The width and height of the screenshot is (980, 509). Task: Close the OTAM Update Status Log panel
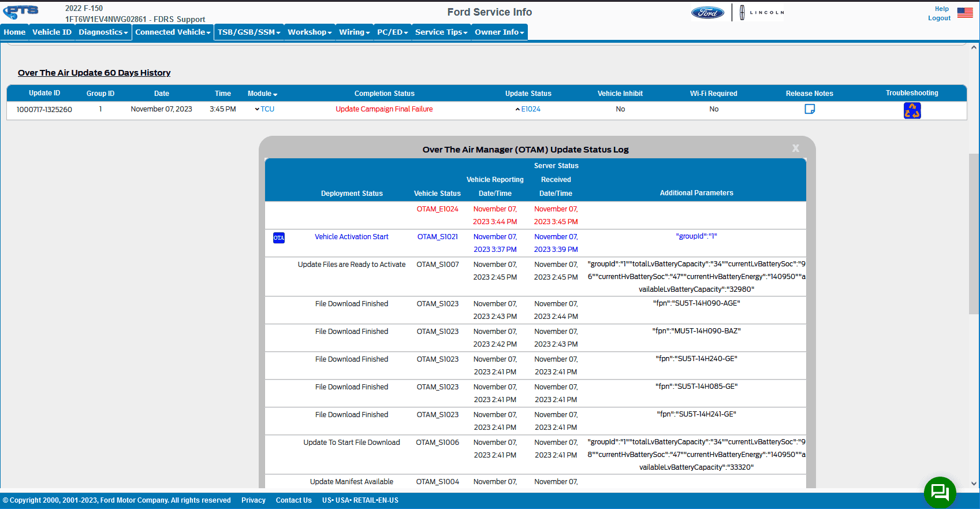click(x=795, y=148)
